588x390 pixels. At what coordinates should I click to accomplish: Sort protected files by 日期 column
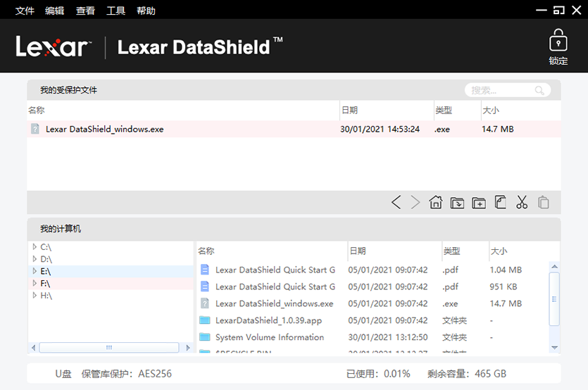(x=349, y=111)
